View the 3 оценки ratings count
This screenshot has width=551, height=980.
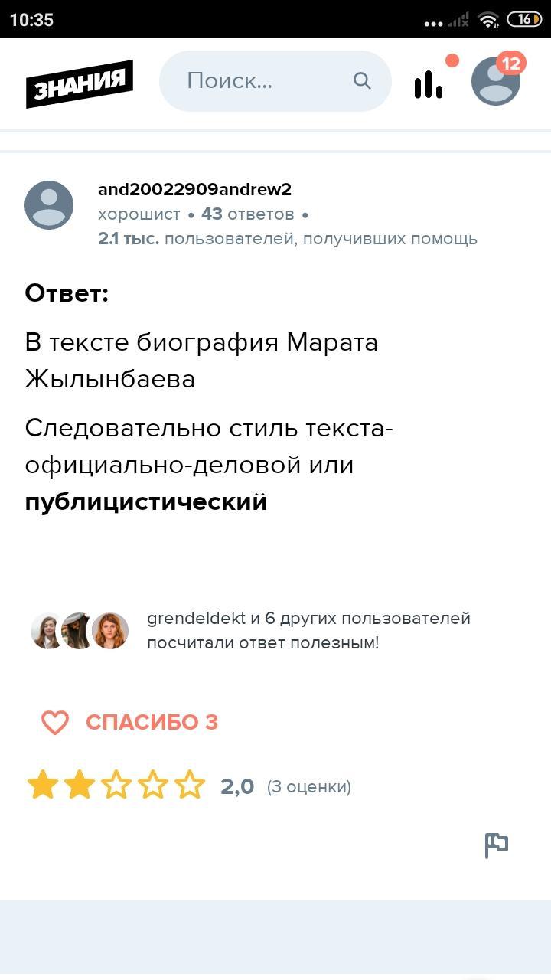308,786
